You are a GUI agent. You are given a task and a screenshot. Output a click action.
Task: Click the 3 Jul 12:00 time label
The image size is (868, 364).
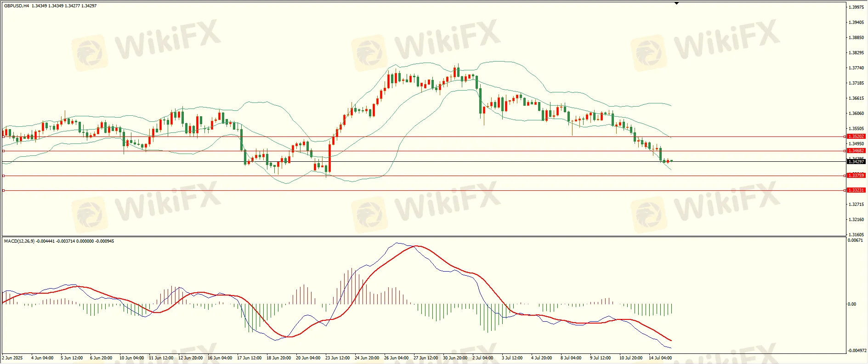coord(512,358)
